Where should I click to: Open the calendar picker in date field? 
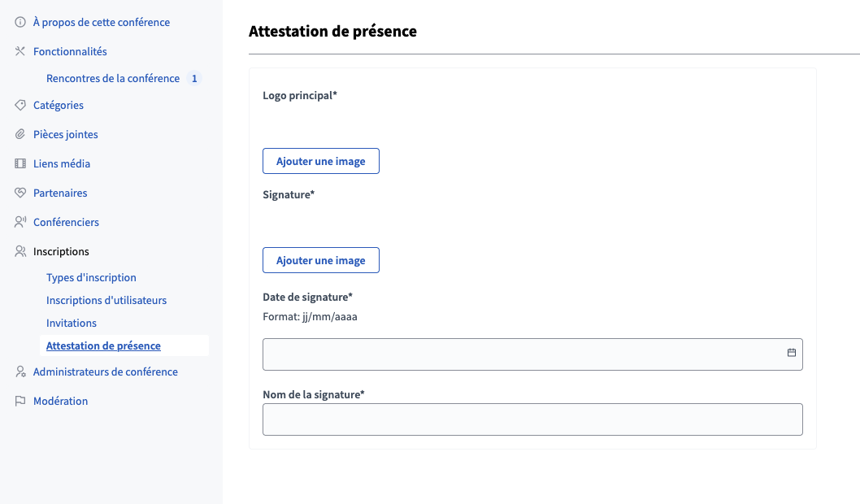tap(791, 353)
